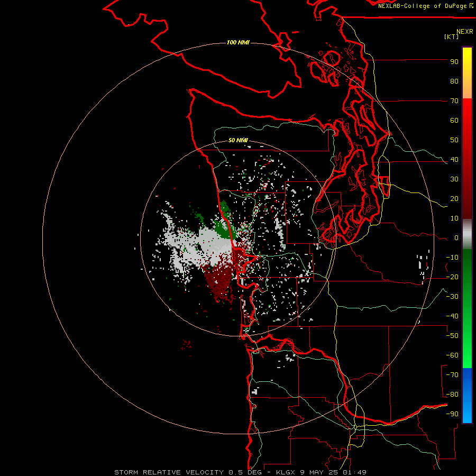Click the 50 value on the velocity scale
Viewport: 476px width, 476px height.
pos(454,140)
